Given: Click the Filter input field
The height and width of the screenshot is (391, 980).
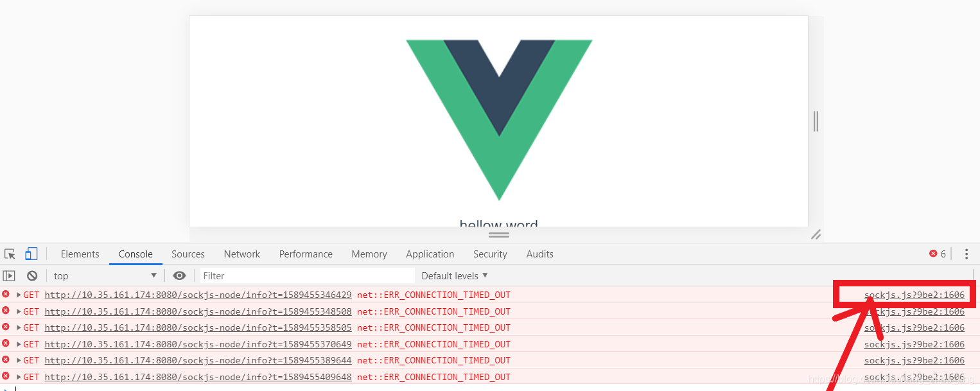Looking at the screenshot, I should pos(308,276).
